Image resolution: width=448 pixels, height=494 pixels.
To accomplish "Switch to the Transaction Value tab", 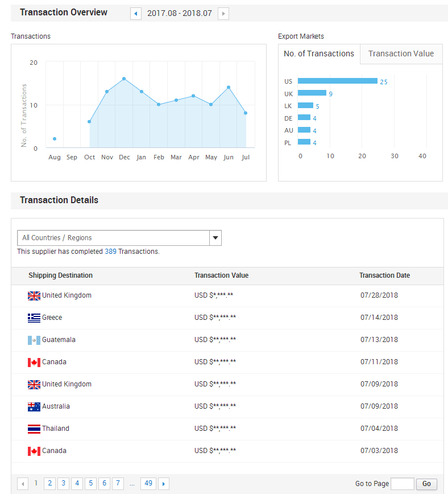I will 401,54.
